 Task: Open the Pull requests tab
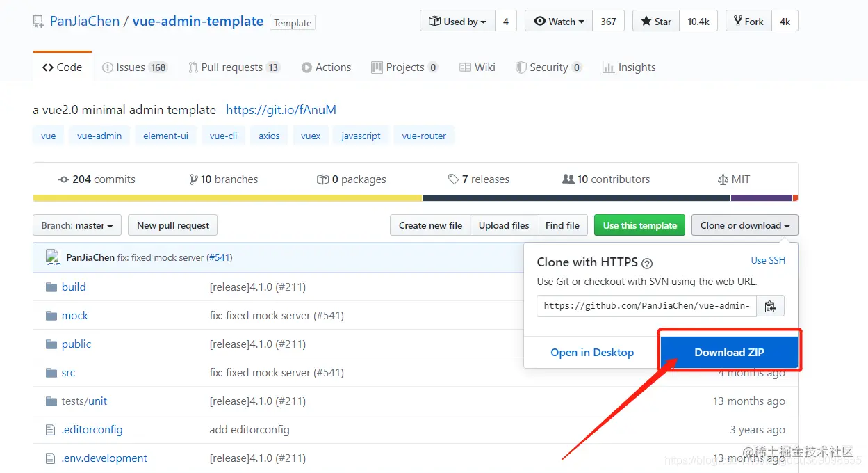pos(234,67)
